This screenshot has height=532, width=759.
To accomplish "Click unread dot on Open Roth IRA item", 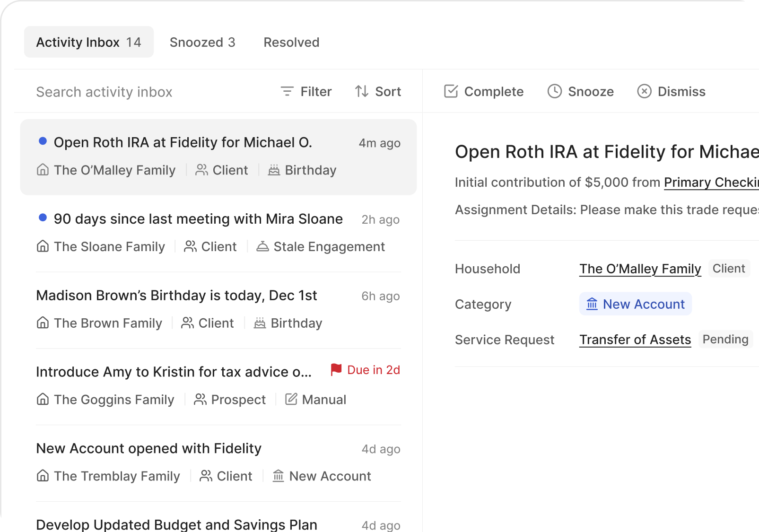I will [x=43, y=141].
